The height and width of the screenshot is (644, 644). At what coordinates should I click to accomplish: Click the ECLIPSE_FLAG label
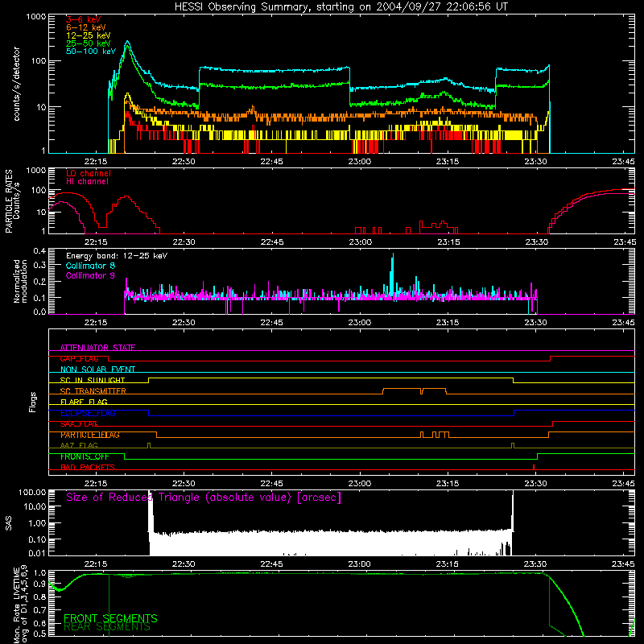click(88, 413)
